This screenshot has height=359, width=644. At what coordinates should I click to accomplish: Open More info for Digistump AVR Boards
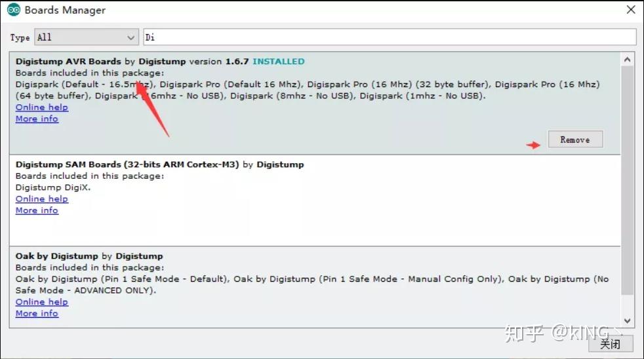pyautogui.click(x=37, y=119)
